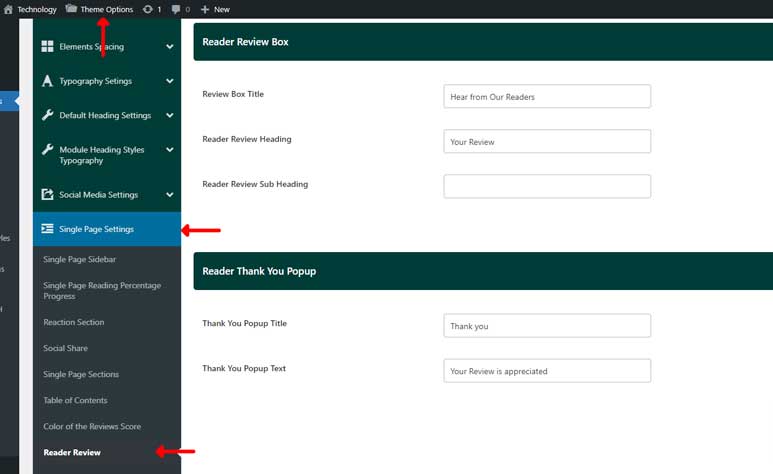The height and width of the screenshot is (474, 773).
Task: Click the Elements Spacing grid icon
Action: (x=47, y=47)
